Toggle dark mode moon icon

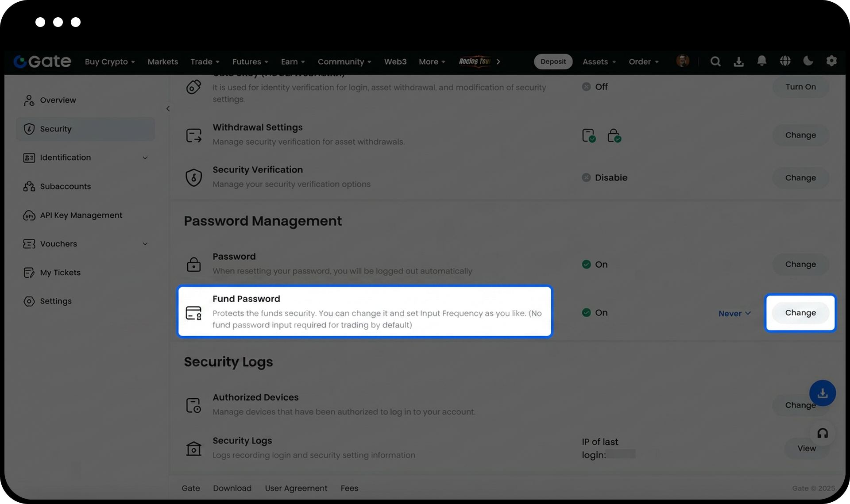(808, 61)
